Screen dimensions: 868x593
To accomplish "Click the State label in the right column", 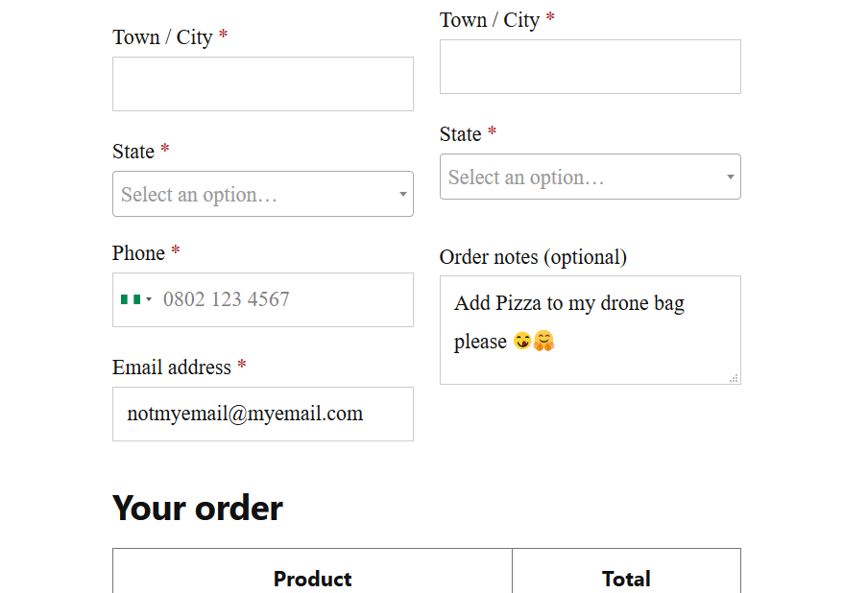I will 461,134.
